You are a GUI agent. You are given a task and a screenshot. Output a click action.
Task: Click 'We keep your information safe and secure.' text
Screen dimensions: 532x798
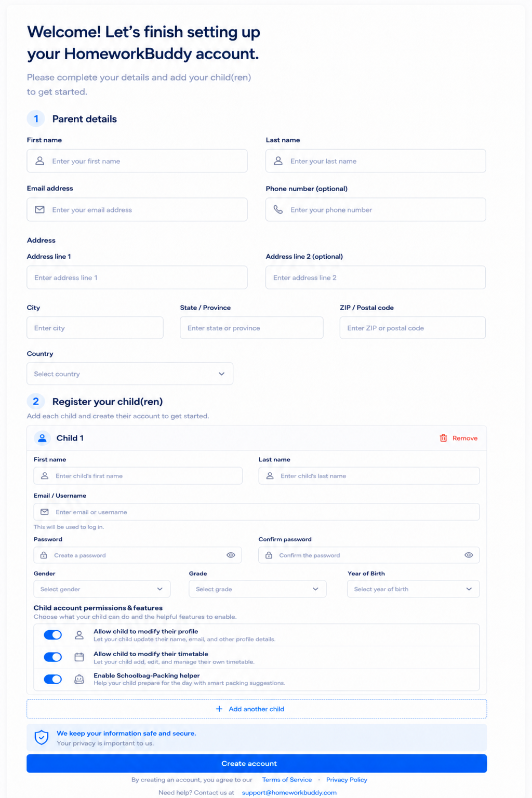[x=126, y=734]
